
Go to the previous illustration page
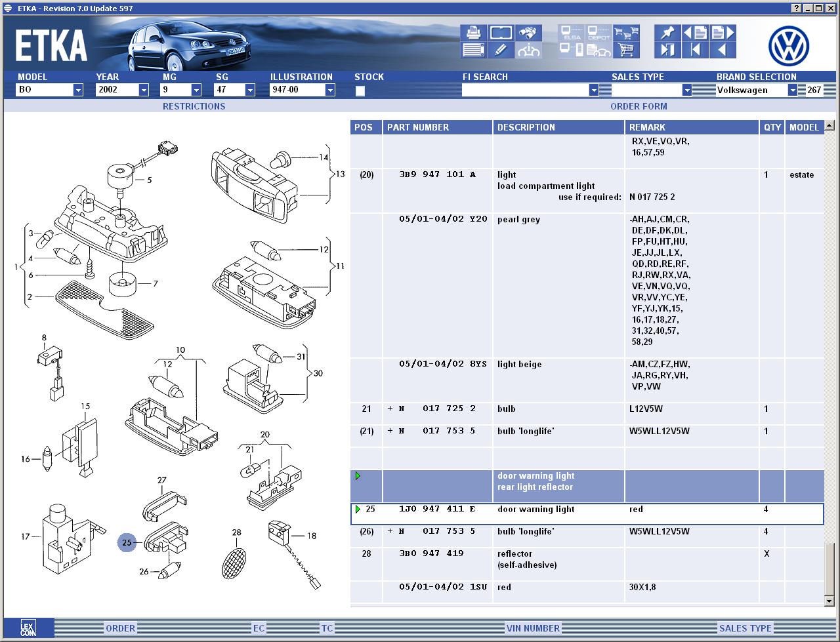[x=695, y=33]
